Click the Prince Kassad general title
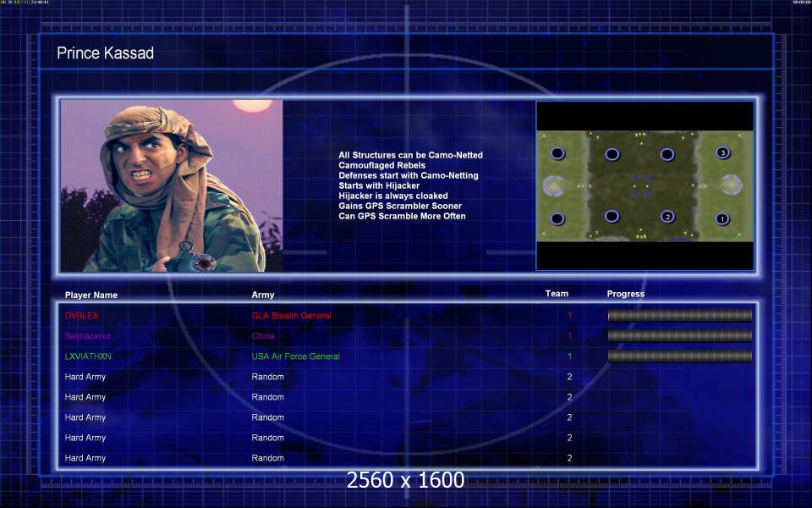812x508 pixels. [x=105, y=52]
